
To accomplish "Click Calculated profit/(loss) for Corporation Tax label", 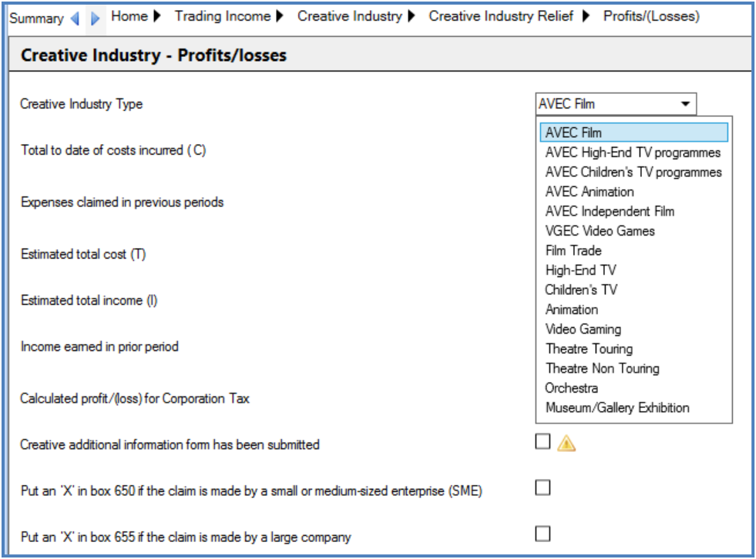I will tap(135, 399).
